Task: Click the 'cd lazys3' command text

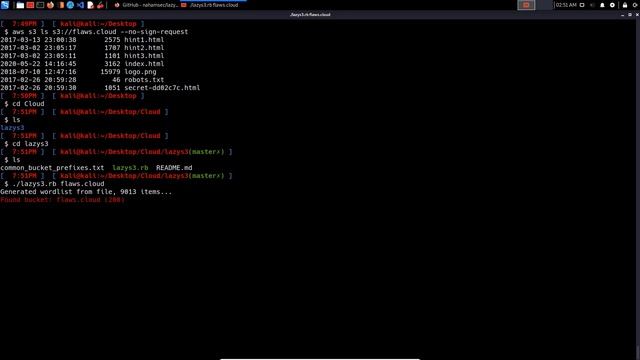Action: click(x=30, y=144)
